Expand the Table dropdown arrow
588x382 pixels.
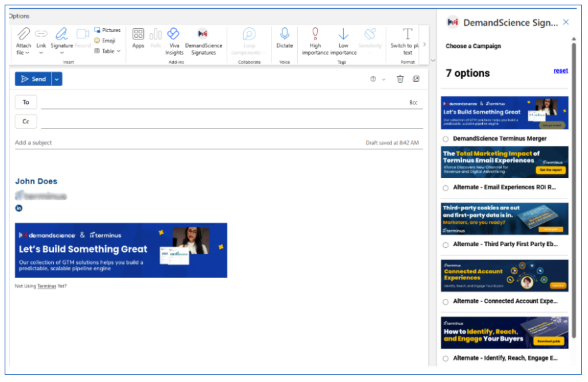point(119,51)
